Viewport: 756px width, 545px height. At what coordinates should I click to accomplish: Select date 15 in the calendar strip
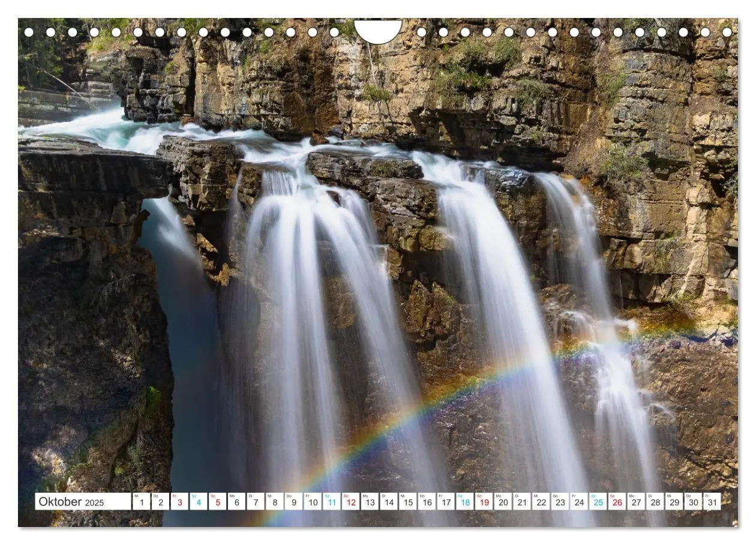click(x=408, y=502)
